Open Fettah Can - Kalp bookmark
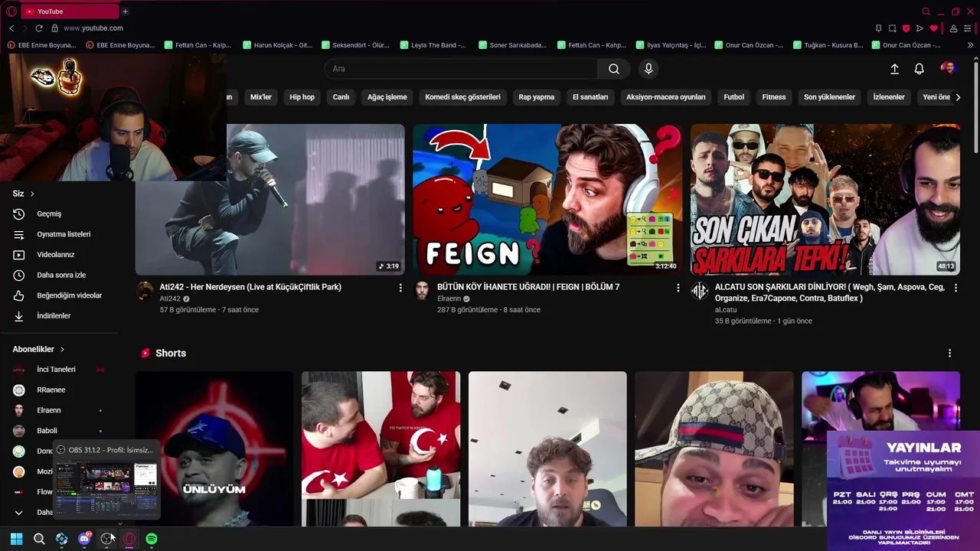The width and height of the screenshot is (980, 551). click(x=198, y=45)
